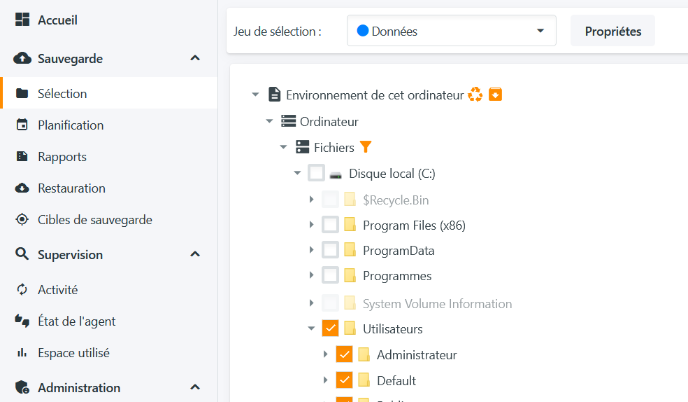This screenshot has width=688, height=402.
Task: Collapse the Disque local (C:) node
Action: pos(297,173)
